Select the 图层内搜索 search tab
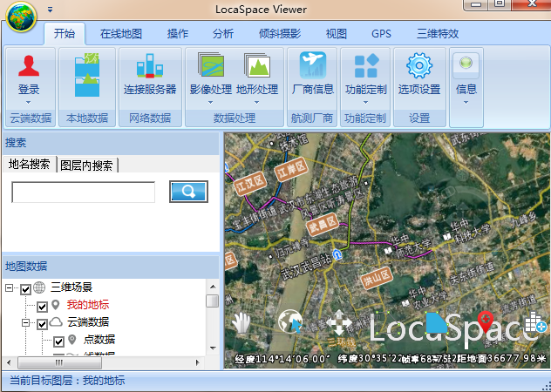This screenshot has height=392, width=551. click(x=86, y=166)
